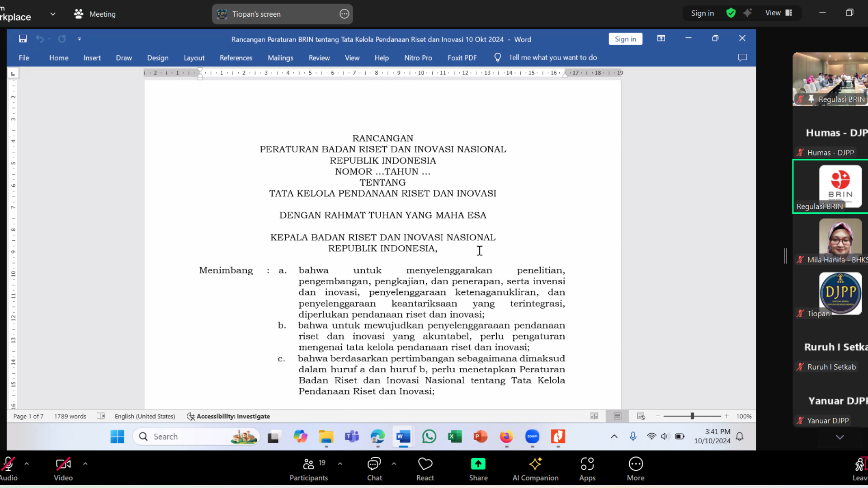868x488 pixels.
Task: Click Page 1 of 7 status
Action: pyautogui.click(x=28, y=416)
